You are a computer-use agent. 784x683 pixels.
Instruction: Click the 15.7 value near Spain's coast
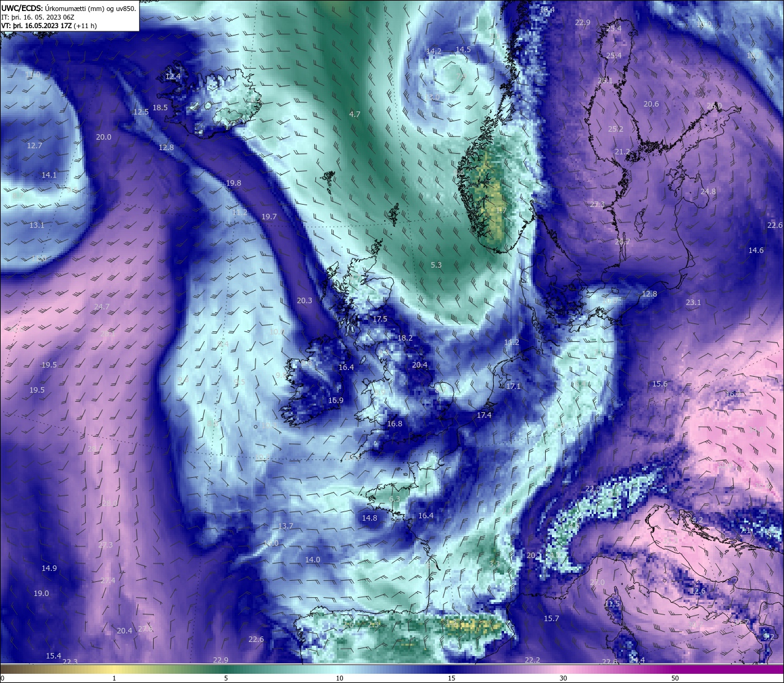tap(551, 619)
